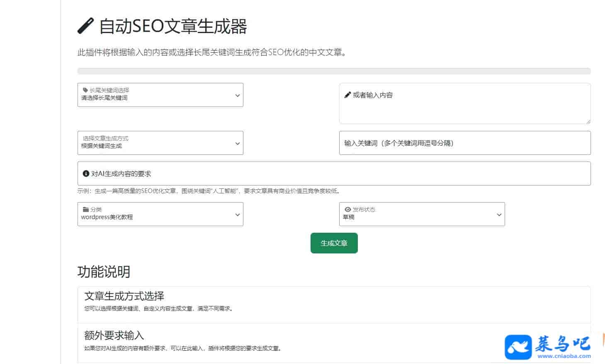Viewport: 605px width, 364px height.
Task: Click the info icon beside 对AI生成内容的要求
Action: 86,174
